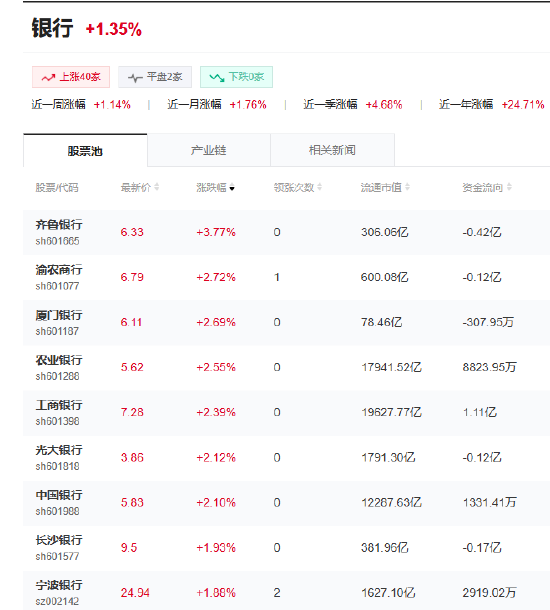Filter by 平盘2家 button
Viewport: 550px width, 610px height.
tap(155, 77)
